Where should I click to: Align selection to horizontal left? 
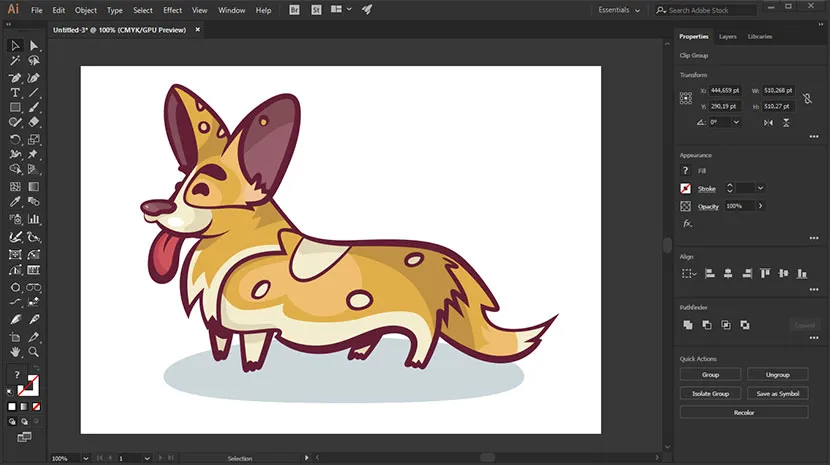709,273
